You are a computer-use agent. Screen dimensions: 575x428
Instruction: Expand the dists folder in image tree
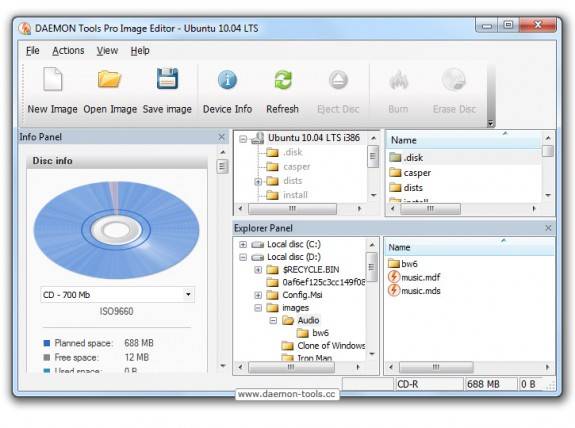[x=258, y=181]
